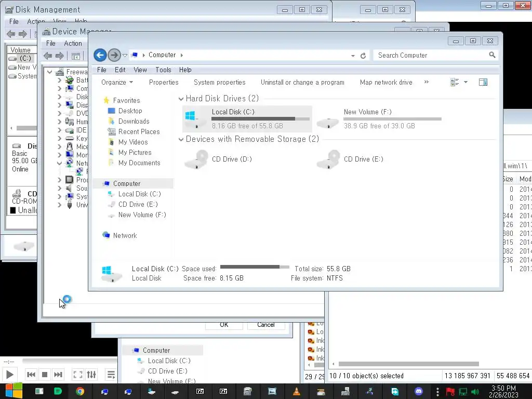Click the back arrow in Device Manager toolbar
Image resolution: width=532 pixels, height=399 pixels.
coord(48,56)
